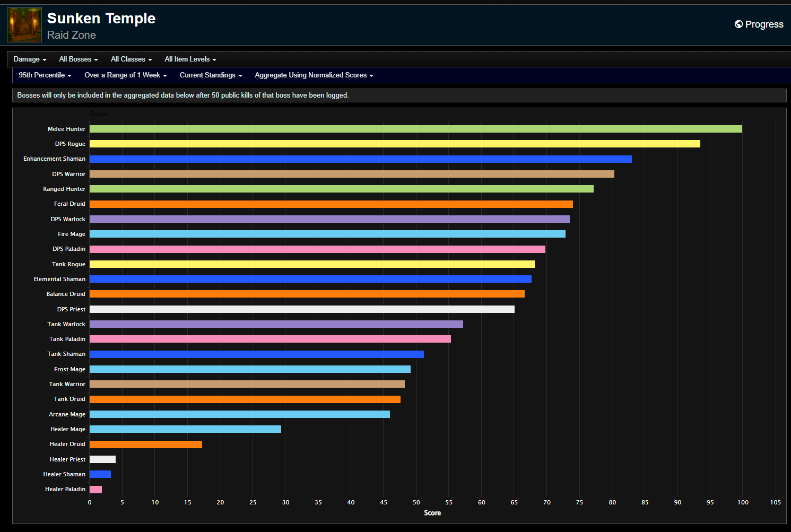Open the Damage metric dropdown
This screenshot has width=791, height=532.
point(29,59)
